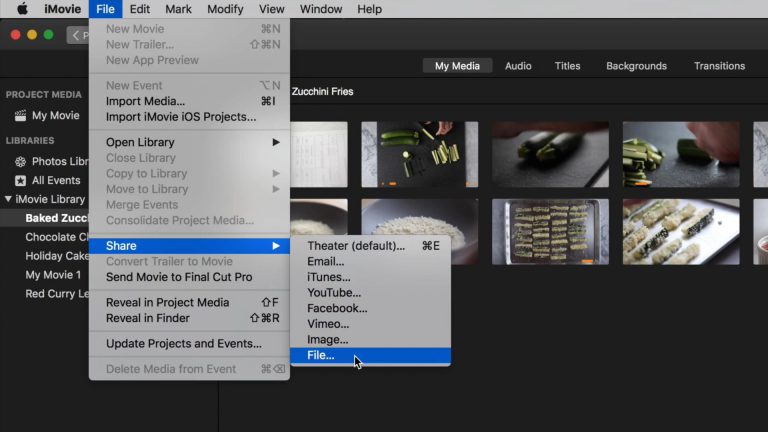
Task: Select the hand chopping zucchini sticks clip
Action: tap(681, 154)
